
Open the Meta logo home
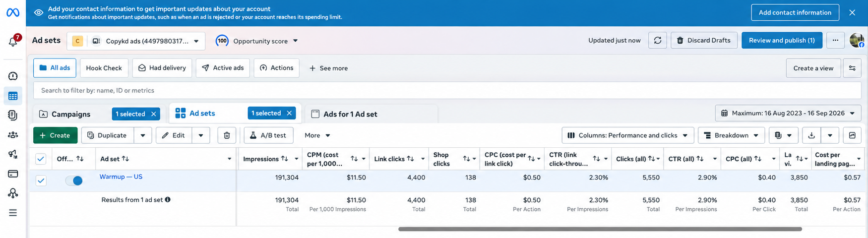[13, 12]
